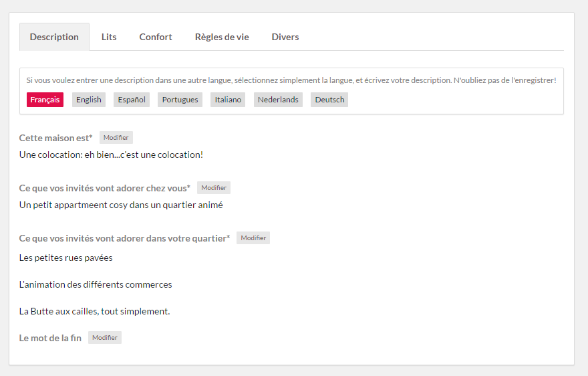The width and height of the screenshot is (588, 376).
Task: Switch to the Lits tab
Action: point(109,37)
